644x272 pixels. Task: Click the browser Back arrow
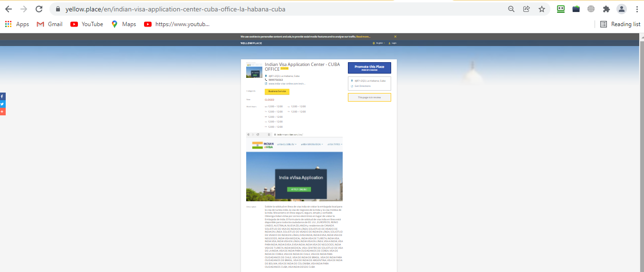click(9, 9)
